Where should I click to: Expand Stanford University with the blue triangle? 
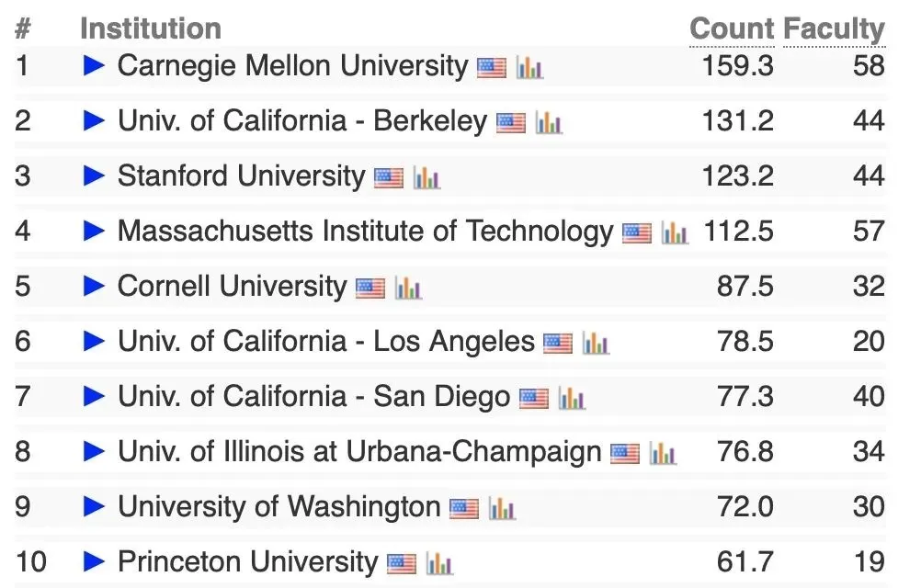point(94,176)
